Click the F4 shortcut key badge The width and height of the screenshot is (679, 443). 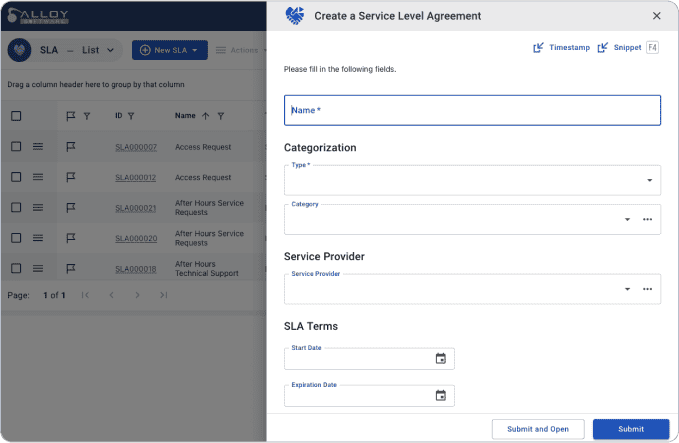coord(652,47)
